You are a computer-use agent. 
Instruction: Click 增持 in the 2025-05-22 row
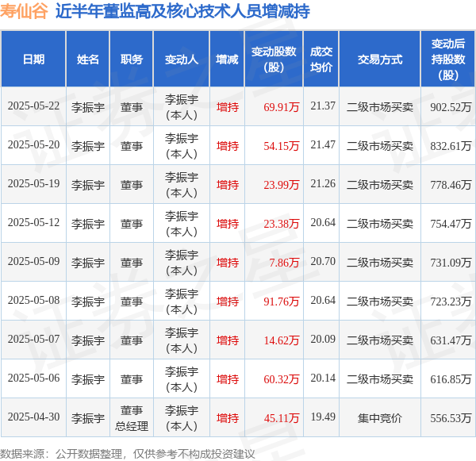coord(228,107)
